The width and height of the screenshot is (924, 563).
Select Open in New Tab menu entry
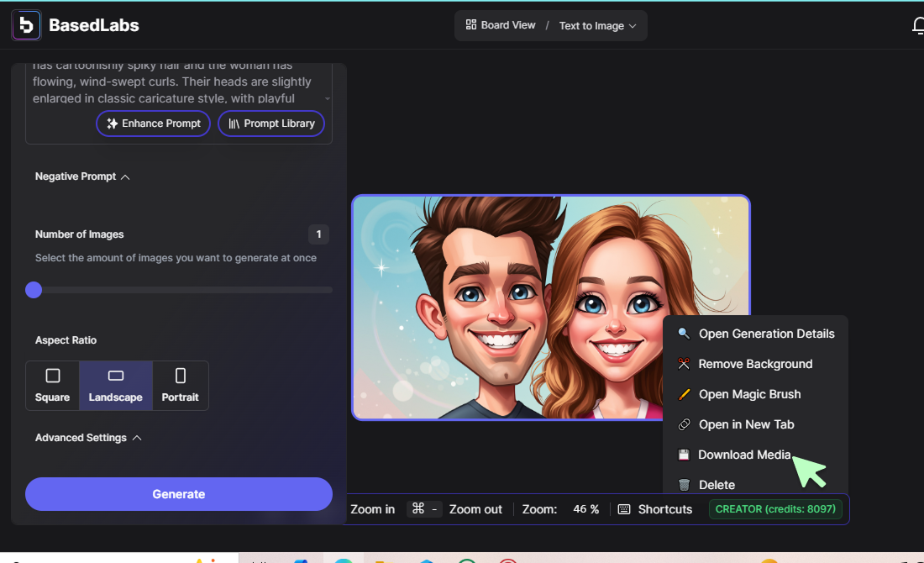[746, 424]
